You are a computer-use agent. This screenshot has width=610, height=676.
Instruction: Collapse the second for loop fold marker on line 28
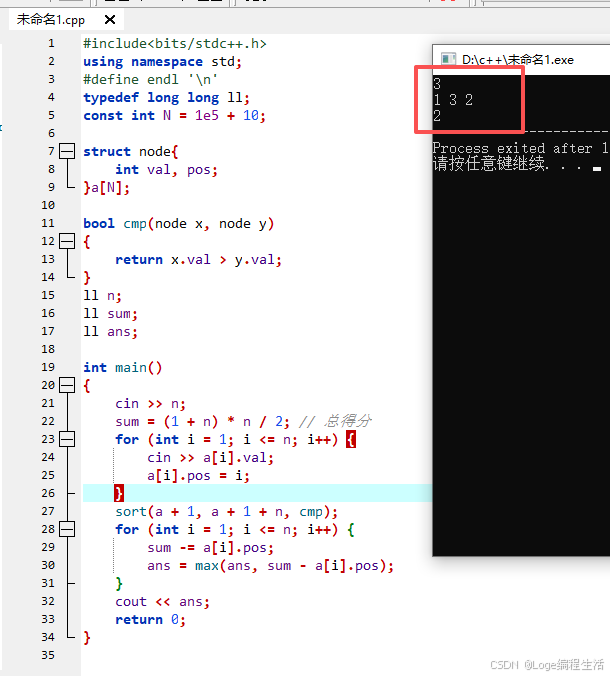(x=67, y=529)
